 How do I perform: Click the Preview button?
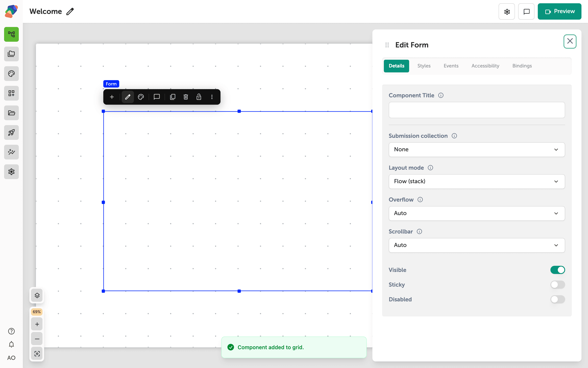559,11
